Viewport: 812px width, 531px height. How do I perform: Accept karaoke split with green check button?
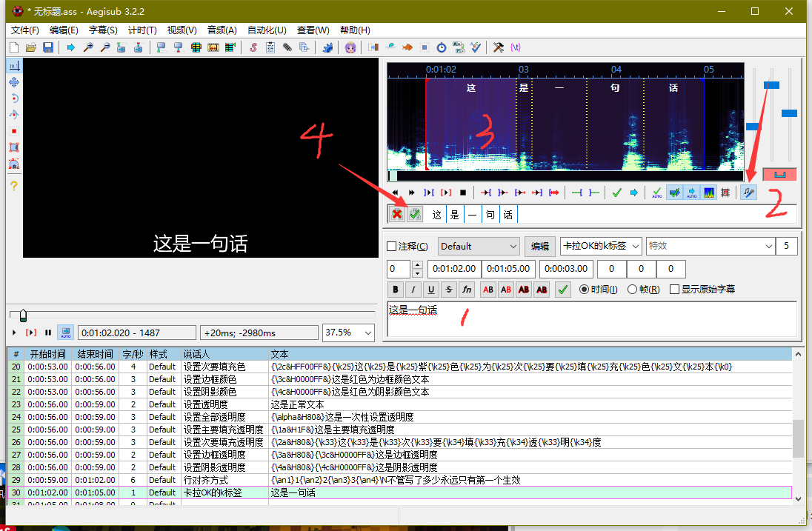pos(414,214)
